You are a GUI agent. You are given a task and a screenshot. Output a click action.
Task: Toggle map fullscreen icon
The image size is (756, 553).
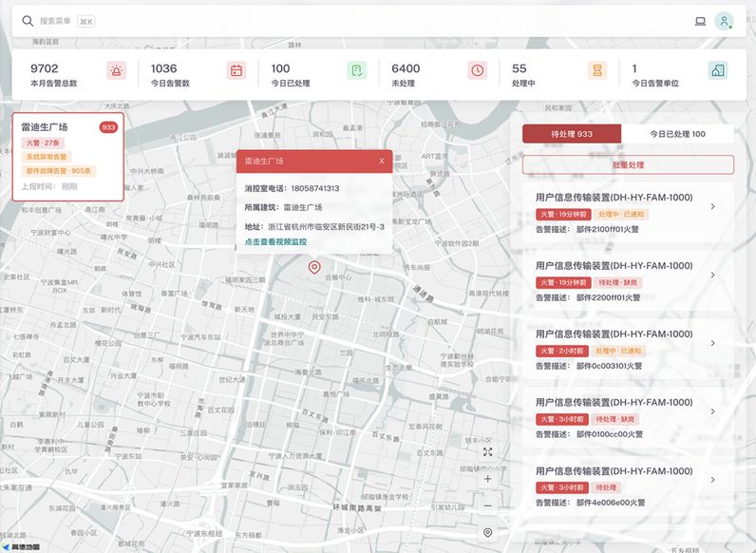point(488,451)
